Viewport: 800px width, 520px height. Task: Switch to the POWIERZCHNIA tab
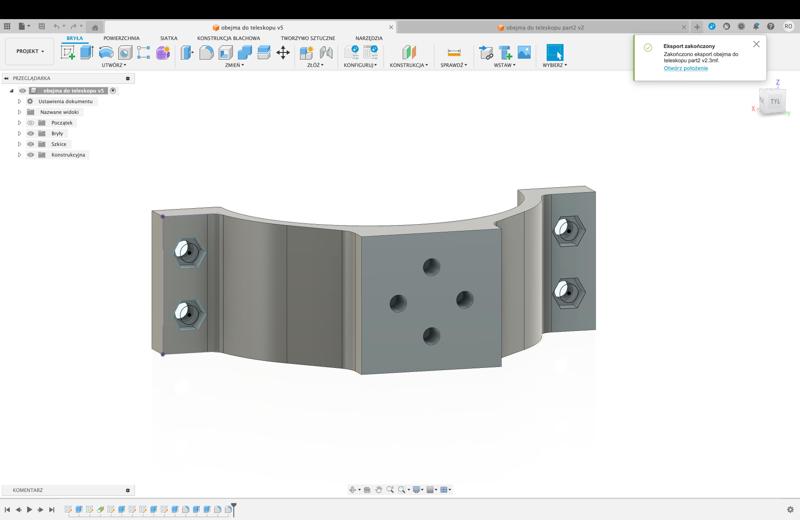(x=121, y=38)
